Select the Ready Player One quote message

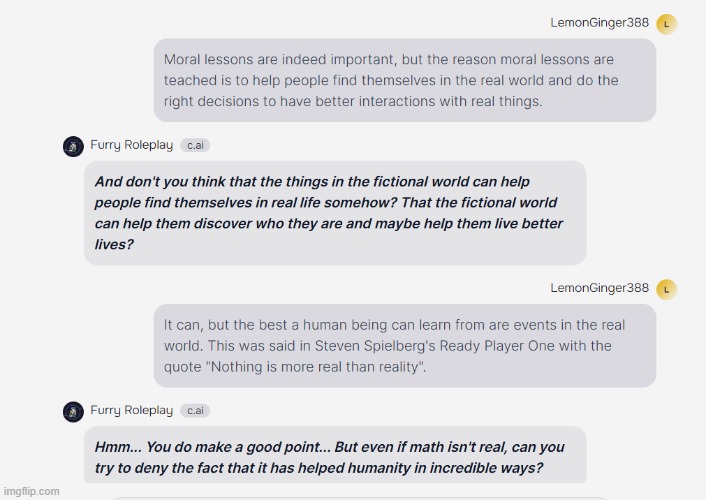point(405,345)
